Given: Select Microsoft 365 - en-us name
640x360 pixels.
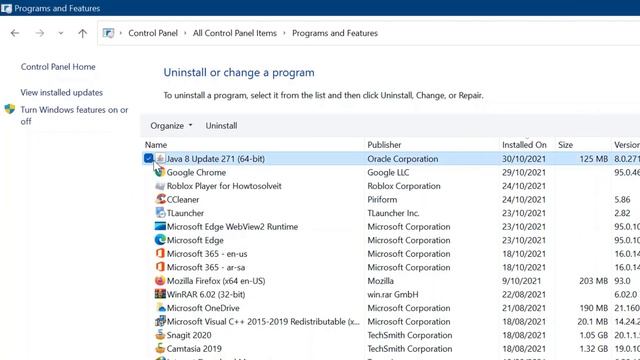Looking at the screenshot, I should (207, 254).
